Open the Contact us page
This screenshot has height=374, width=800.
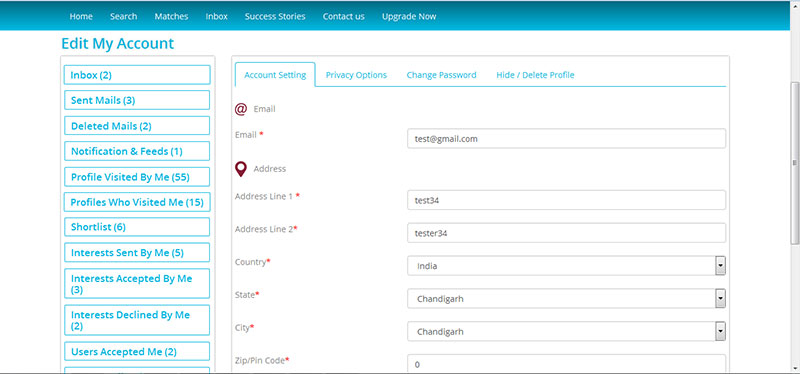click(343, 16)
